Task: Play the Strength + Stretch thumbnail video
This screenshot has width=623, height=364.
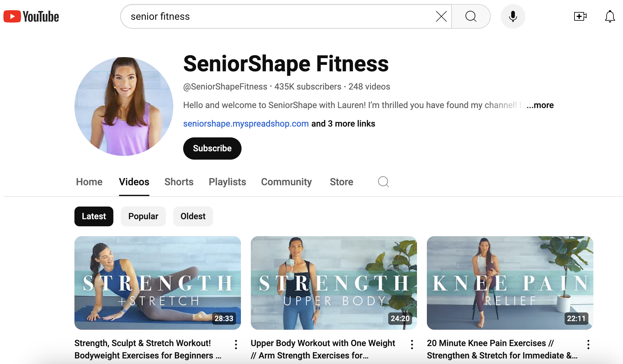Action: (158, 283)
